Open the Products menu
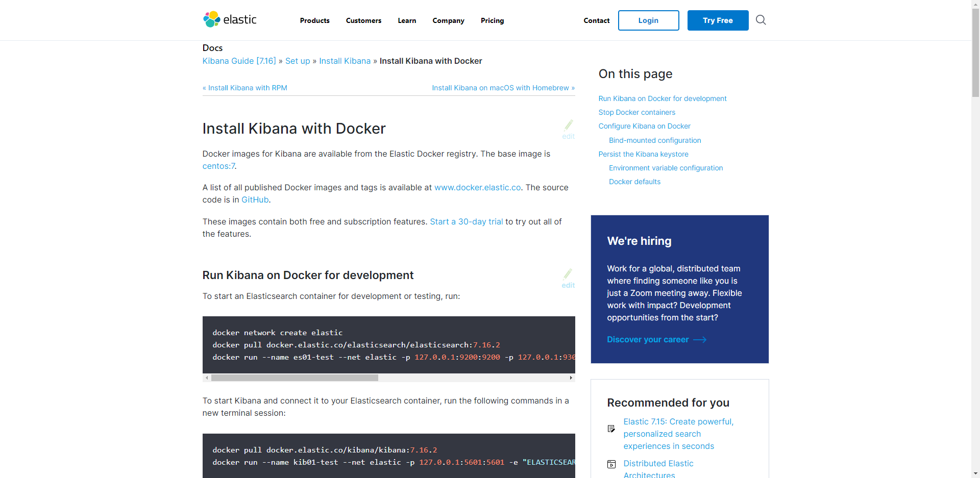The width and height of the screenshot is (980, 478). point(314,20)
